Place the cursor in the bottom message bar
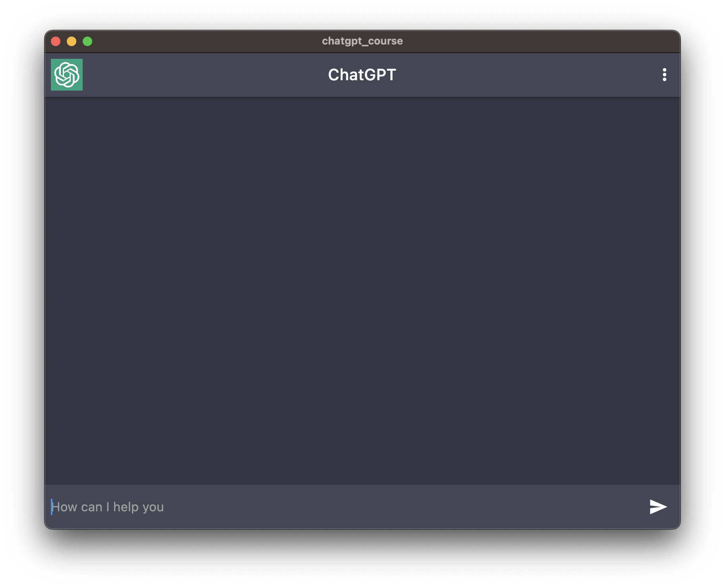The width and height of the screenshot is (725, 588). point(346,507)
